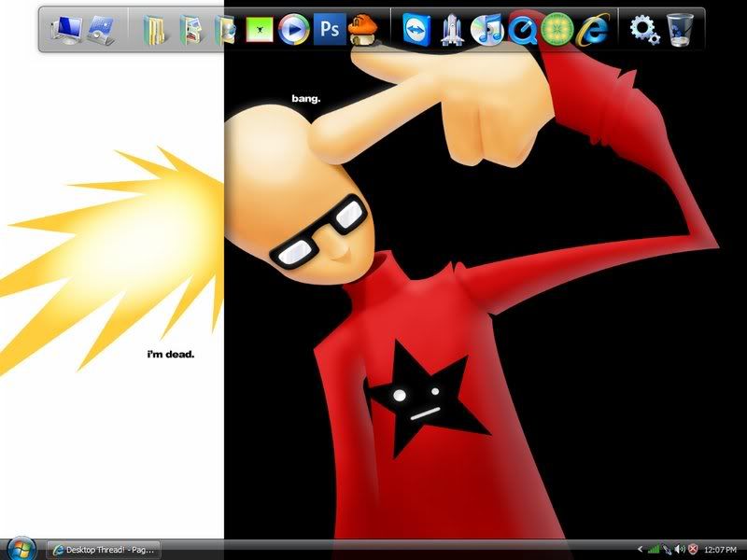Open the Computer icon in the dock
747x560 pixels.
click(65, 30)
